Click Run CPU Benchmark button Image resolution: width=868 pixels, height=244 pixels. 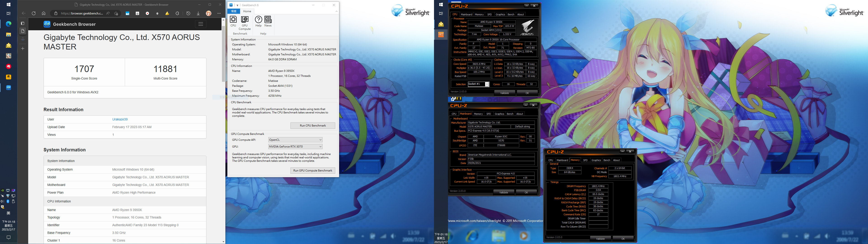tap(313, 125)
